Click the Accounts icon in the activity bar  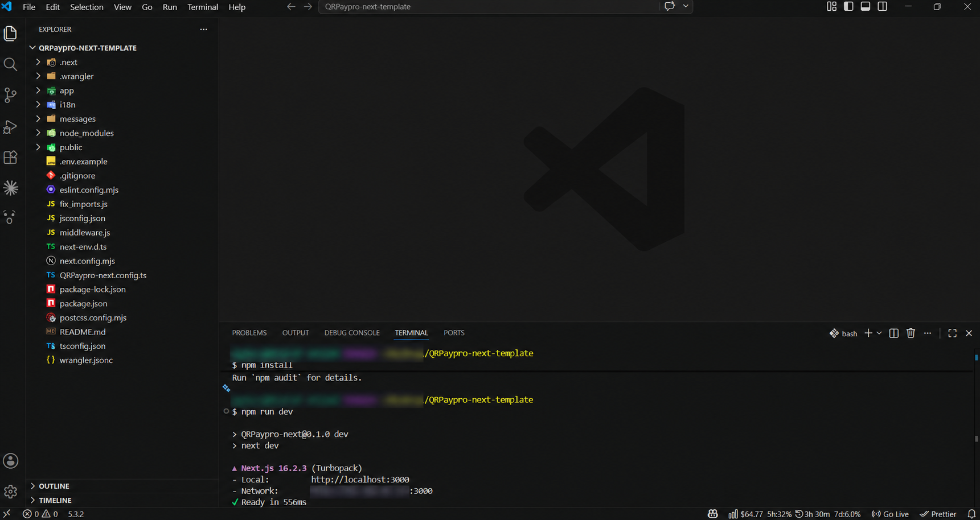point(10,461)
